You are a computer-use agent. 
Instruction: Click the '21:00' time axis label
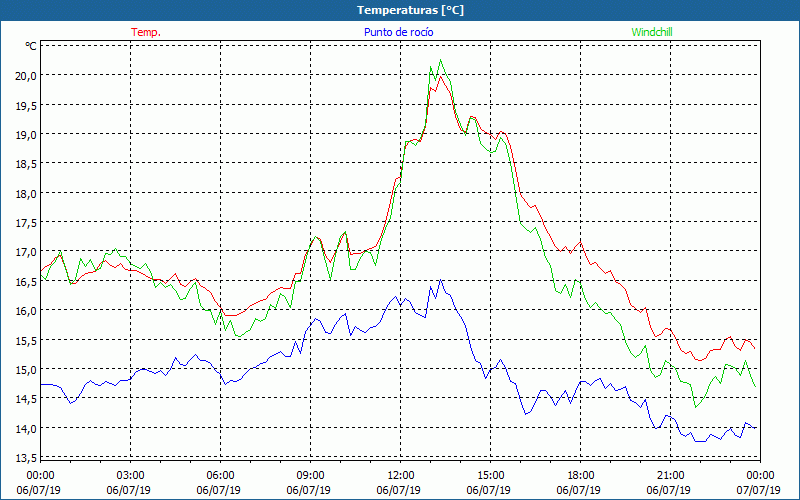670,476
